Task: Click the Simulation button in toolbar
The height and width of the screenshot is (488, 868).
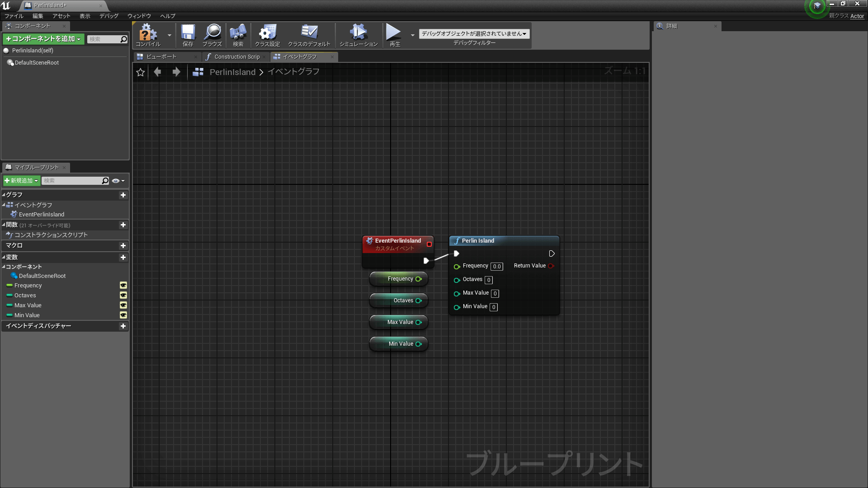Action: 358,34
